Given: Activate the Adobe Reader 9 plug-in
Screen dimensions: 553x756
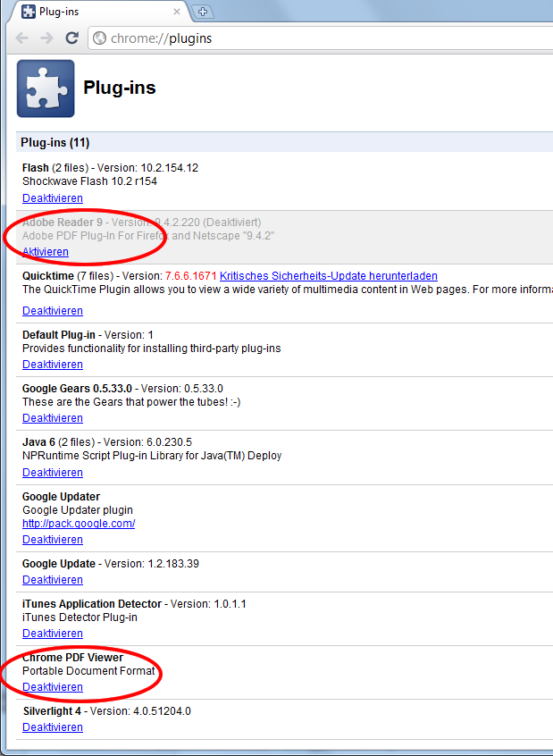Looking at the screenshot, I should coord(46,252).
